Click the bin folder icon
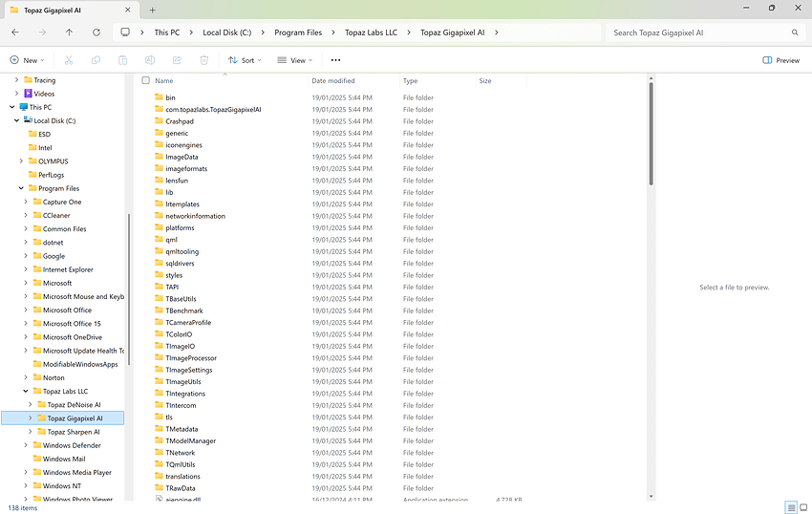This screenshot has width=812, height=514. [x=159, y=96]
